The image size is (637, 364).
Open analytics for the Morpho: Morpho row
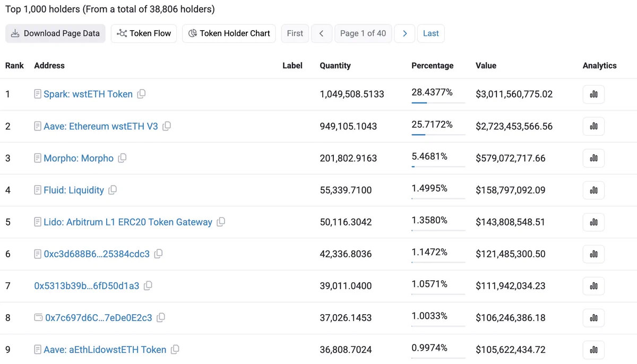[x=593, y=158]
